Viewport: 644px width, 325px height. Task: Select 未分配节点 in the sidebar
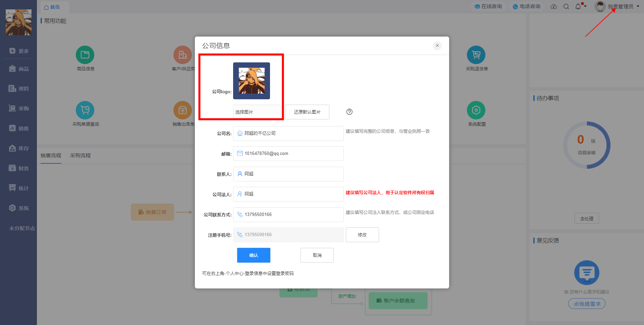point(22,228)
